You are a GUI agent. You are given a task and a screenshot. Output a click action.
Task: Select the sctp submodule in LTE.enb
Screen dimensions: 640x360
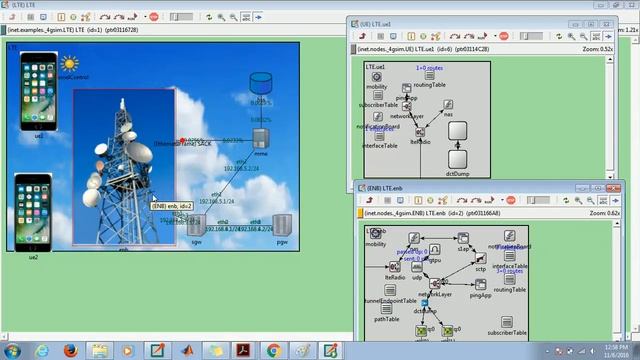(481, 258)
